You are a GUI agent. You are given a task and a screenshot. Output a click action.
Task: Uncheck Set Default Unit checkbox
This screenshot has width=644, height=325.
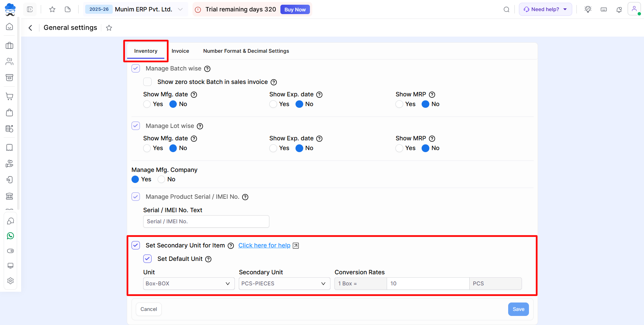148,259
